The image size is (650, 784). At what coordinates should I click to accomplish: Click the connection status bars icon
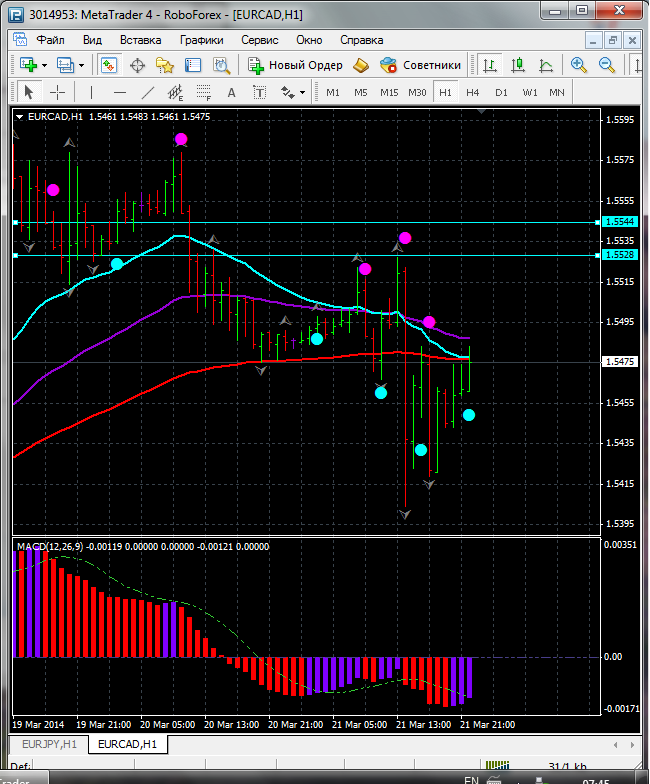[497, 766]
